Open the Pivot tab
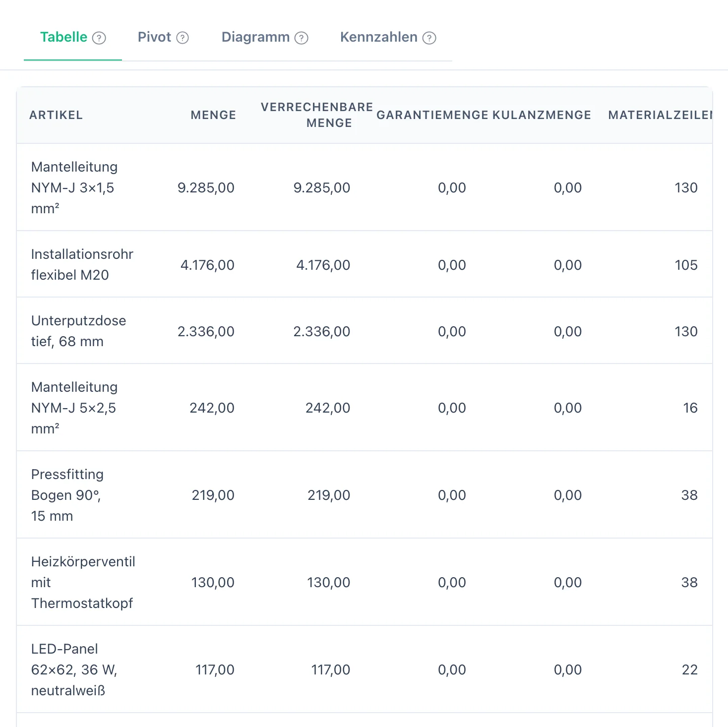 coord(163,37)
